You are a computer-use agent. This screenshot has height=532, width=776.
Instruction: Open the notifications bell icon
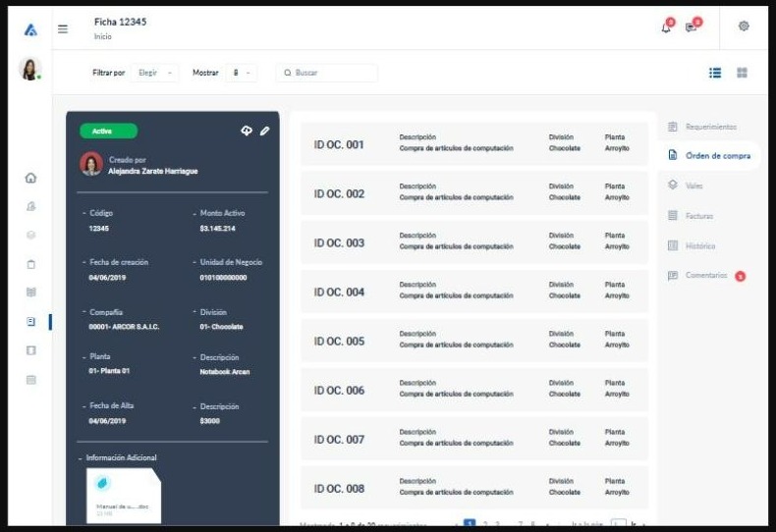tap(666, 27)
